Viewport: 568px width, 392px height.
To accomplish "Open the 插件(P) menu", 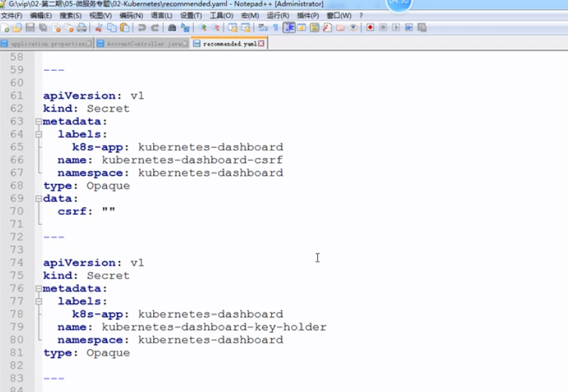I will pos(308,15).
